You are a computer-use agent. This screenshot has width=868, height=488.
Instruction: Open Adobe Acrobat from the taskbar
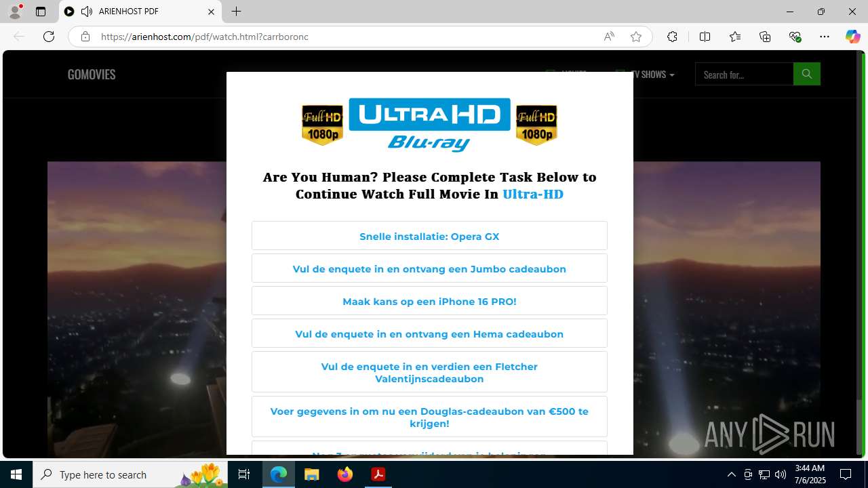(378, 474)
